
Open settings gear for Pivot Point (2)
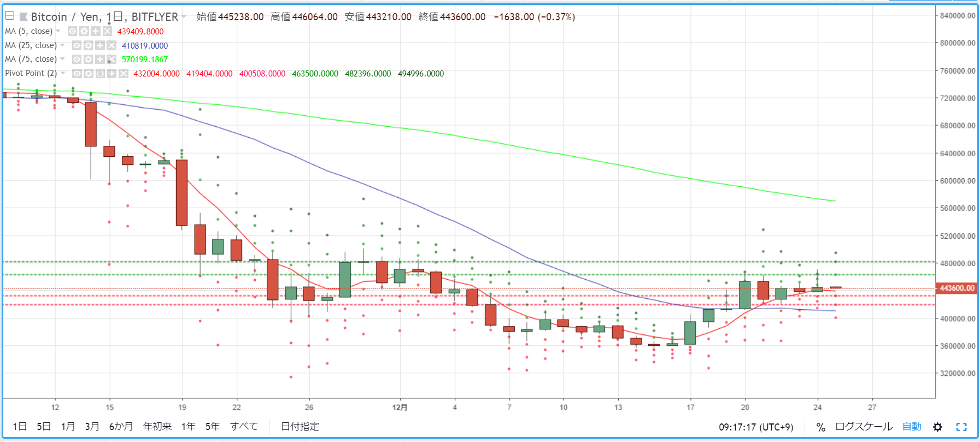89,73
